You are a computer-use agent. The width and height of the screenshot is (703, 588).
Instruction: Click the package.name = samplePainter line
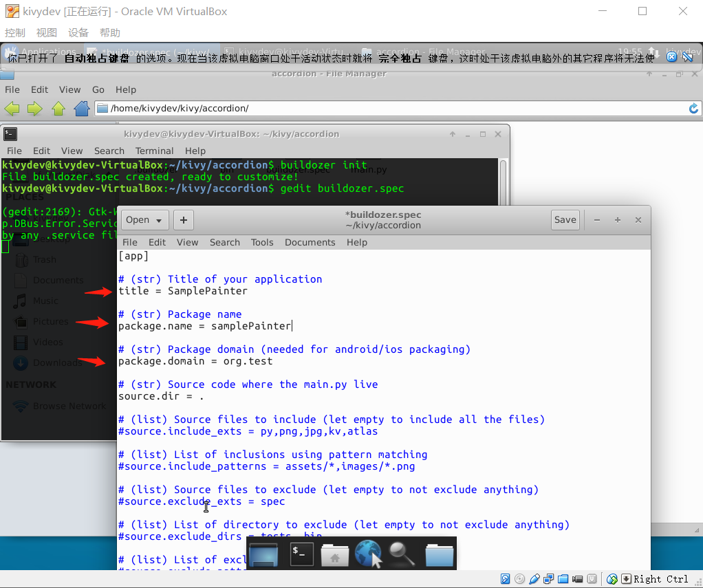[x=205, y=326]
